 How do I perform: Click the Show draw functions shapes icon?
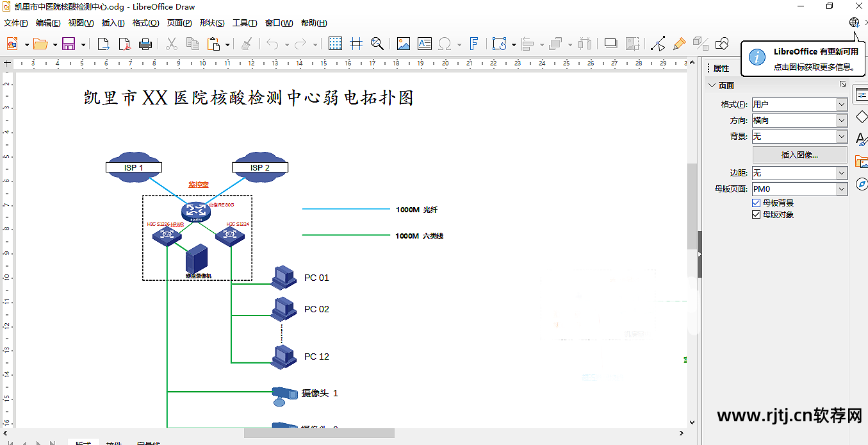coord(722,44)
